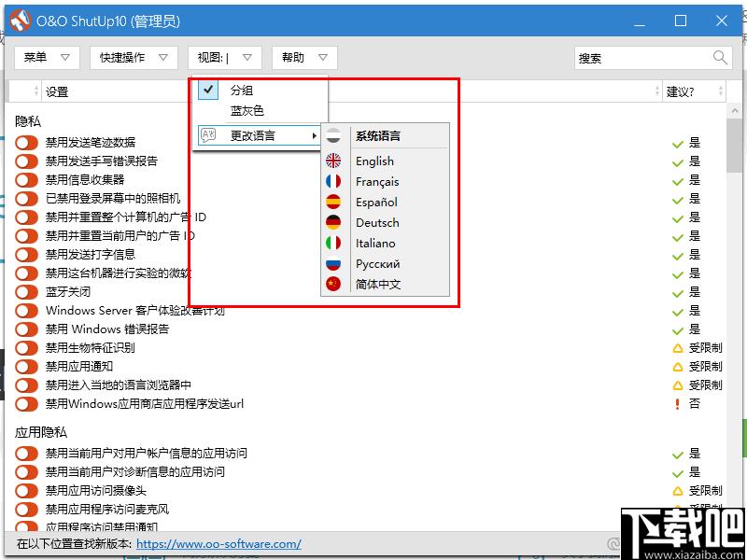
Task: Click the 应用隐私 group heading
Action: 41,432
